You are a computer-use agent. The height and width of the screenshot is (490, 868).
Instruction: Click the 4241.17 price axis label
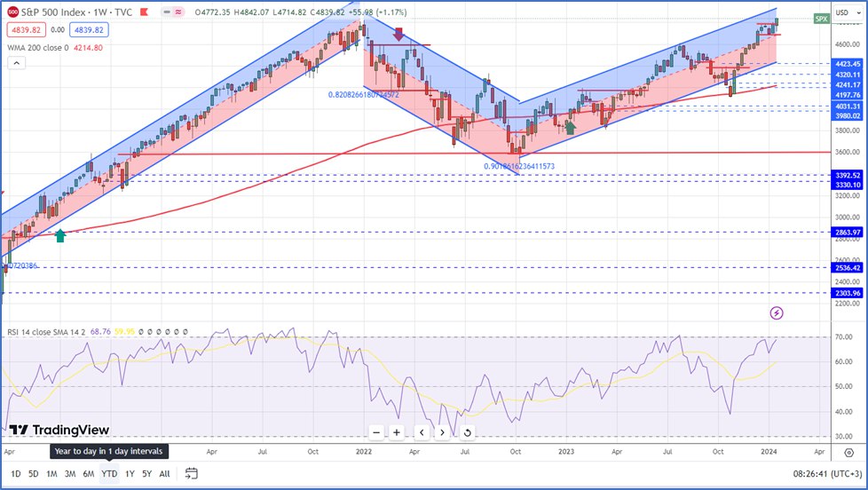[848, 84]
